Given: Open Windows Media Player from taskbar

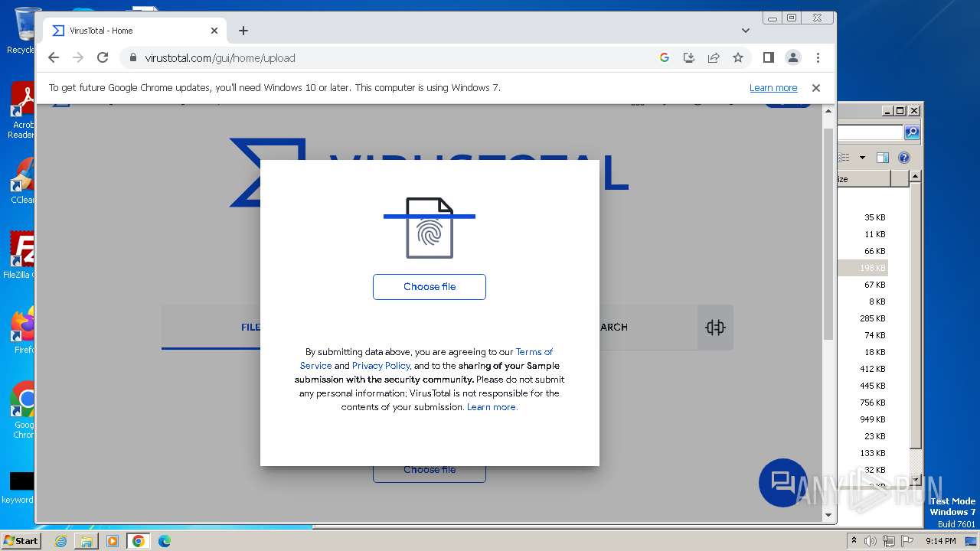Looking at the screenshot, I should 113,541.
